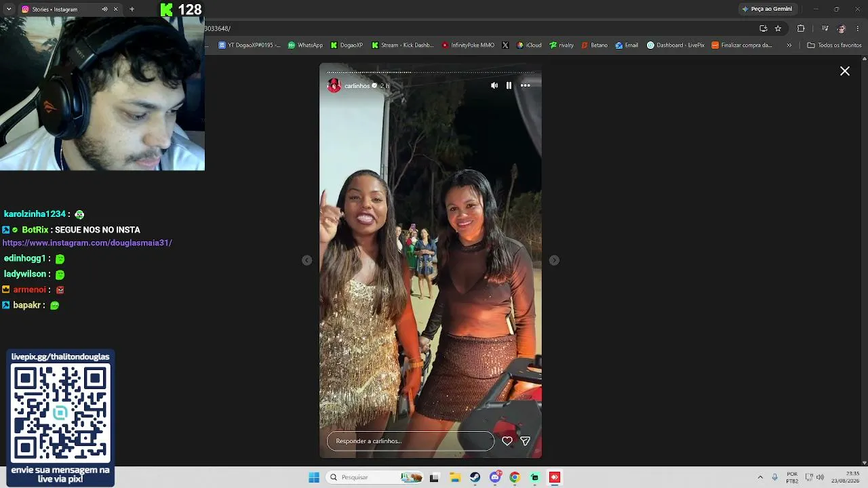The height and width of the screenshot is (488, 868).
Task: Share the story via the send icon
Action: point(525,441)
